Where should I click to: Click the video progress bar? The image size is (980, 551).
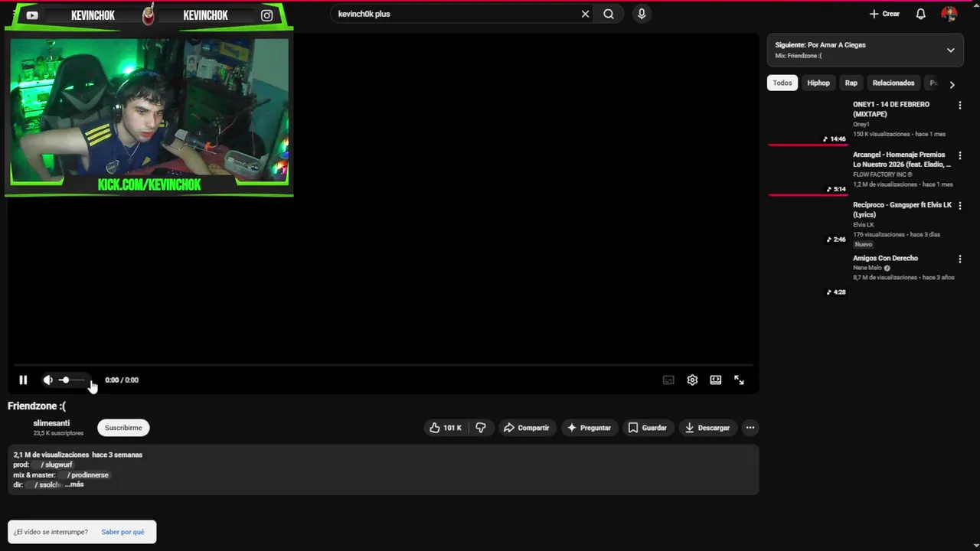click(x=383, y=365)
